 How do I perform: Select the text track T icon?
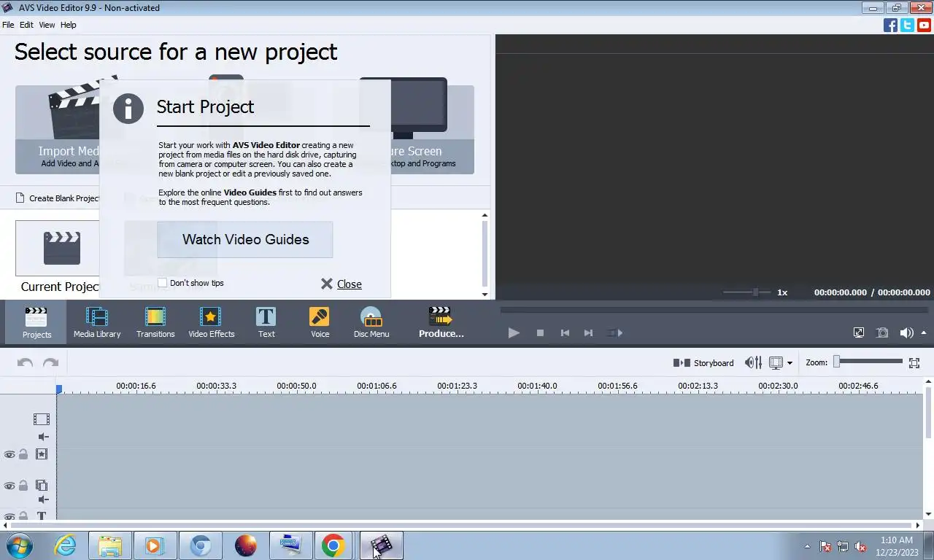pyautogui.click(x=42, y=516)
